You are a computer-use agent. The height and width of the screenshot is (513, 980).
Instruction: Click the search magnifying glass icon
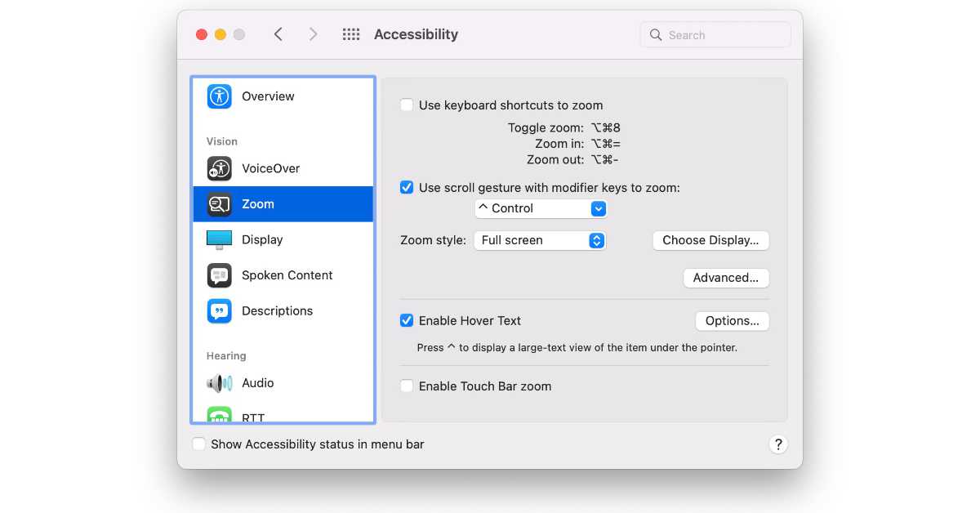pos(655,35)
